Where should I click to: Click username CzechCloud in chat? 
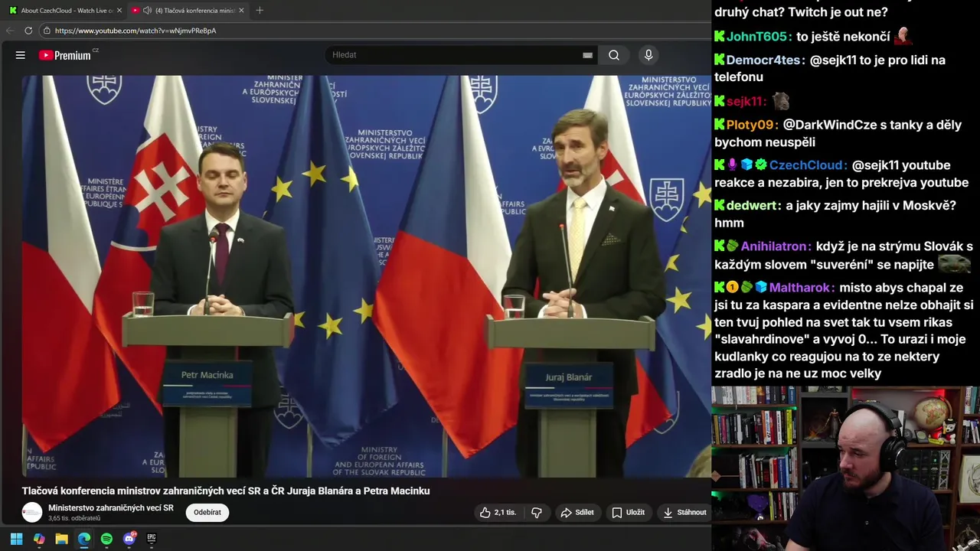(806, 165)
